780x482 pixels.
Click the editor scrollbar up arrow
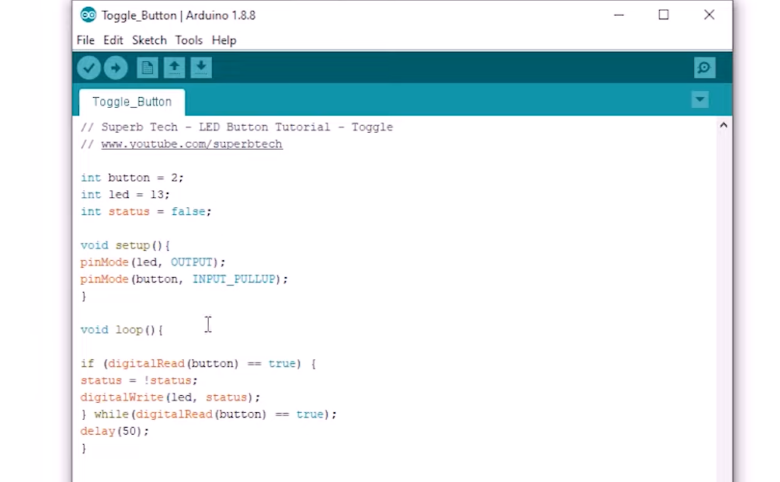point(724,126)
